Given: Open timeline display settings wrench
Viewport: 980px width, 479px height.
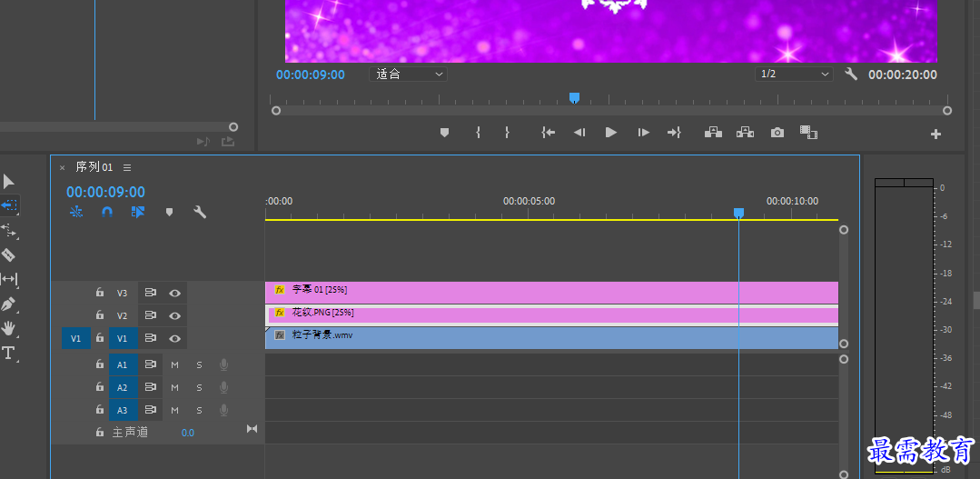Looking at the screenshot, I should pos(200,212).
